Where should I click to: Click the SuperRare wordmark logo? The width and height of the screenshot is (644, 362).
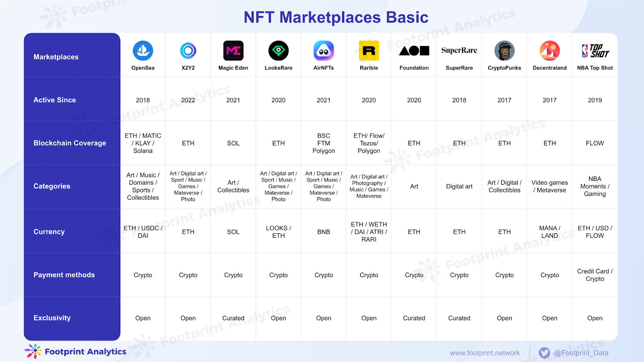click(459, 50)
